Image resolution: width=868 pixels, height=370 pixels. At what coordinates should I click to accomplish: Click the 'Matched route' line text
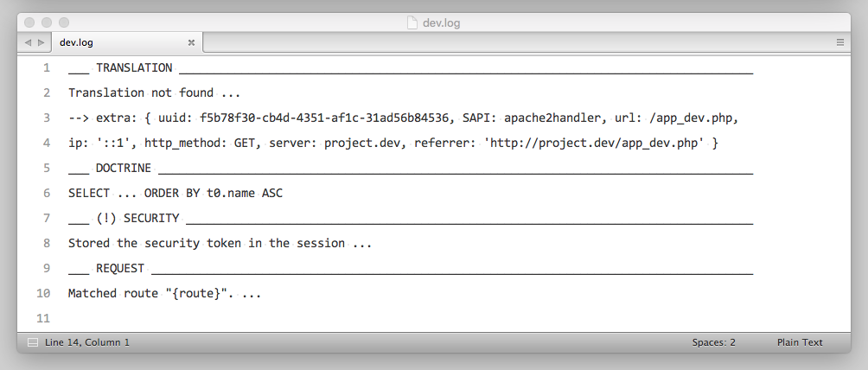tap(164, 293)
